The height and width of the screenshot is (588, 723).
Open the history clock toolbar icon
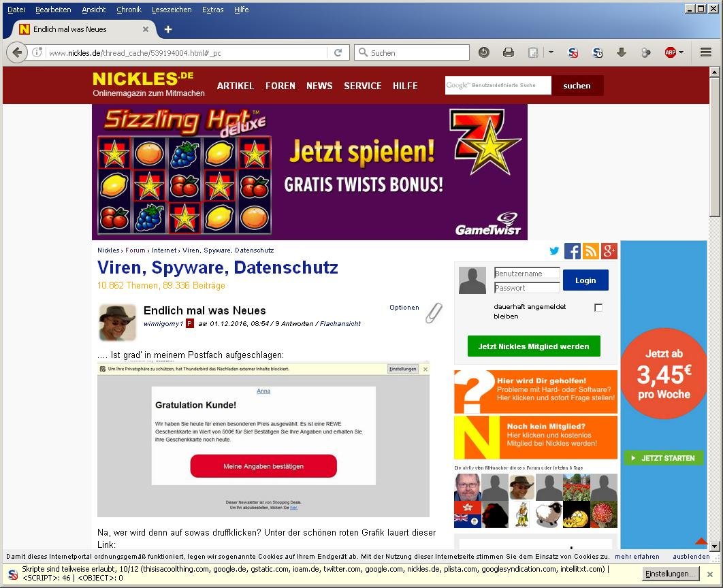483,52
